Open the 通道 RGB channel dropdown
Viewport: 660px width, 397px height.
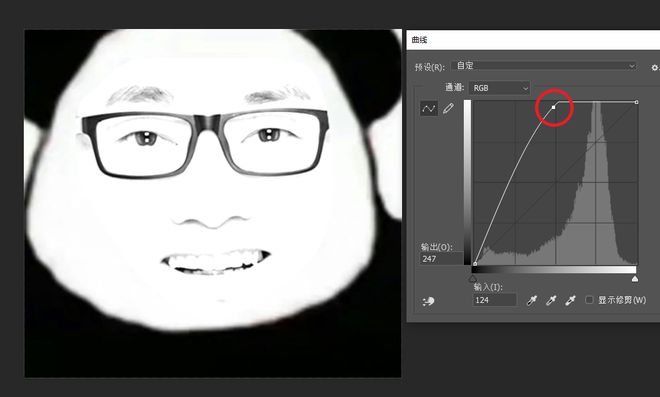coord(499,88)
